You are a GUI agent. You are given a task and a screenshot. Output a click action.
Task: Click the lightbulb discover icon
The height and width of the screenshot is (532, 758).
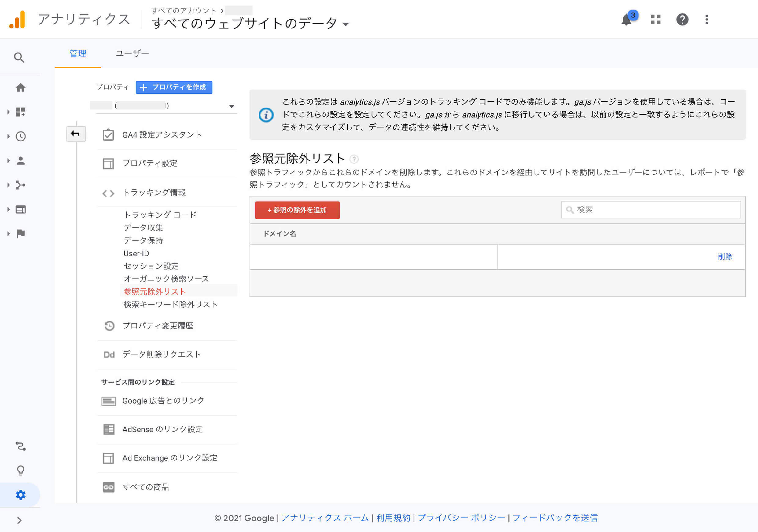tap(20, 470)
